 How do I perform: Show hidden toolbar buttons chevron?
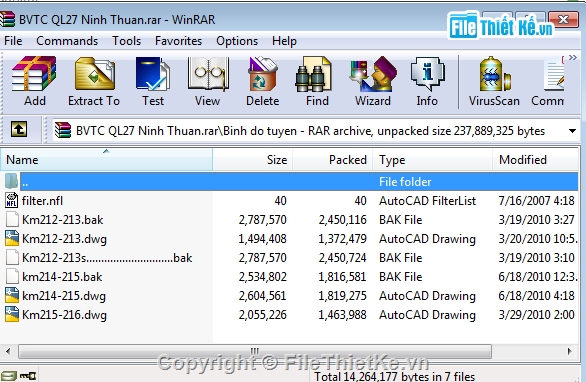point(573,58)
